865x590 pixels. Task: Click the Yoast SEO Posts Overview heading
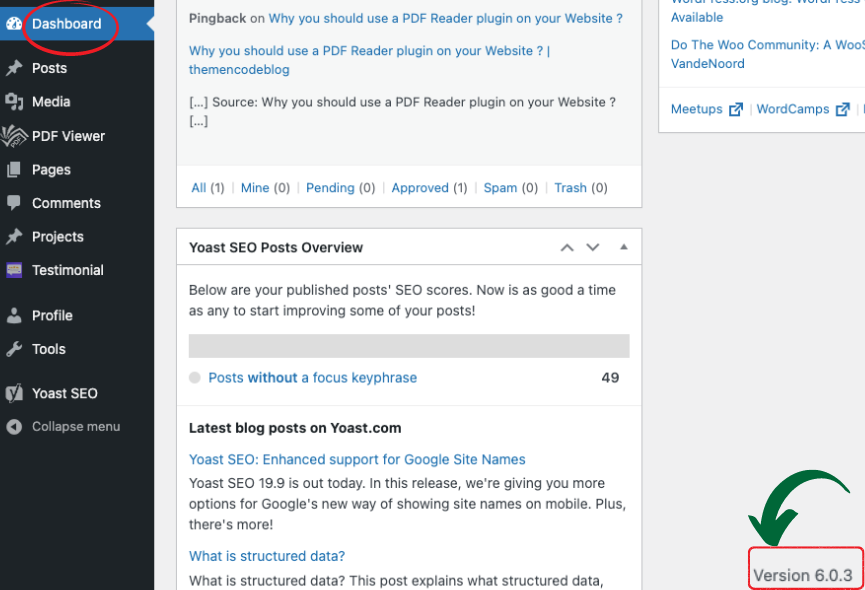point(276,248)
